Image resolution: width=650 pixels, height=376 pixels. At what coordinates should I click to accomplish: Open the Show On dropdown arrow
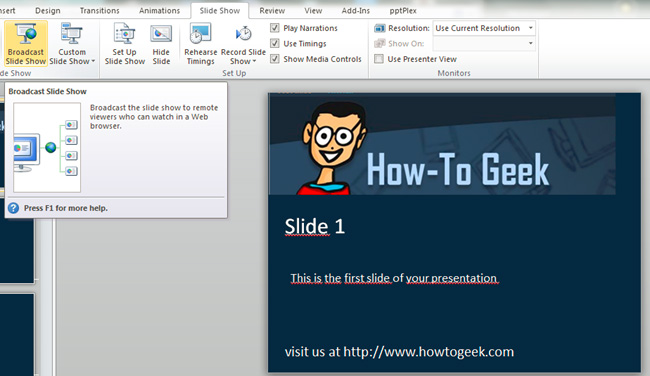tap(530, 43)
